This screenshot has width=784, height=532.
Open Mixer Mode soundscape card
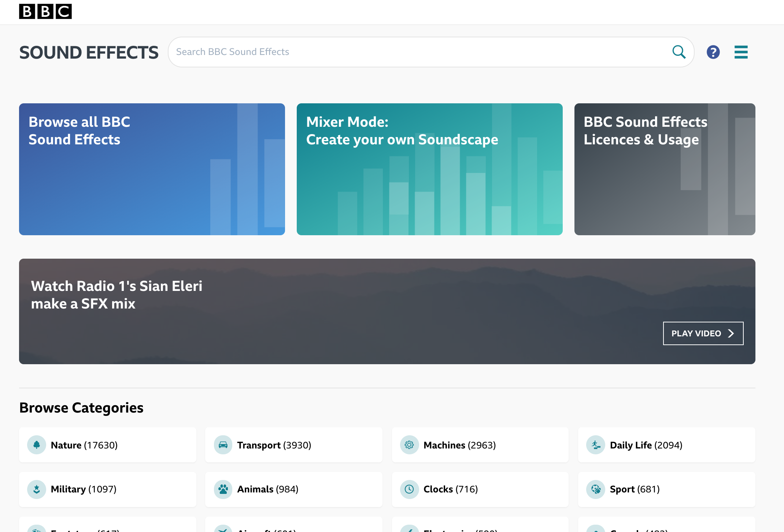point(429,169)
